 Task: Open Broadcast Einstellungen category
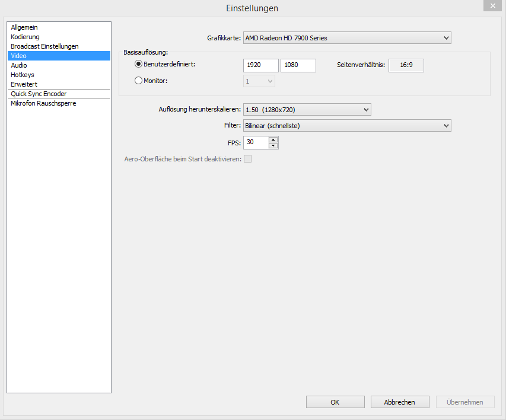pos(59,46)
